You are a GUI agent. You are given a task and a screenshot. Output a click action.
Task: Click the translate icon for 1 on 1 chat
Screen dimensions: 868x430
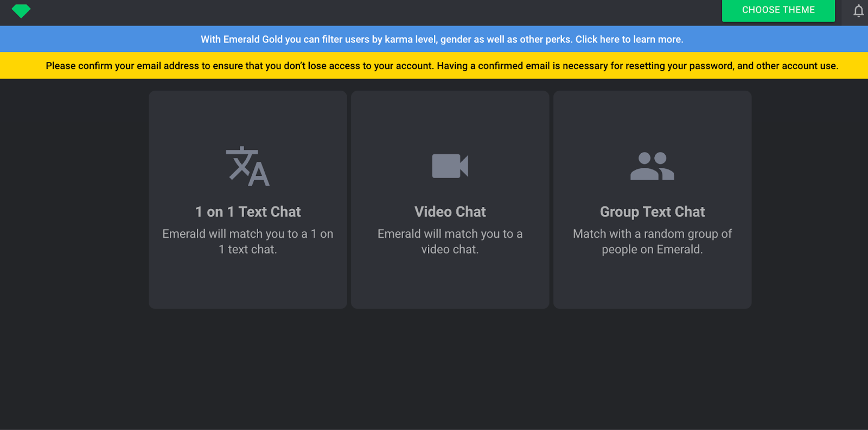click(x=247, y=166)
